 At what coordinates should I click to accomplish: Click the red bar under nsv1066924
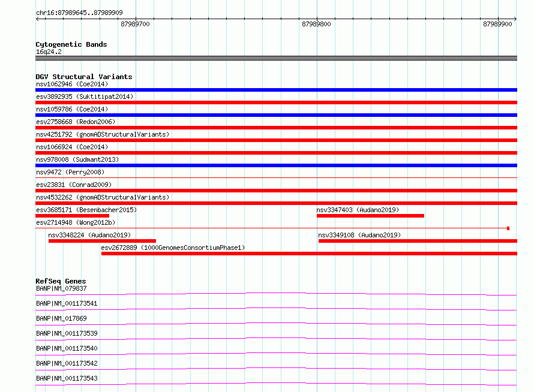click(x=276, y=153)
